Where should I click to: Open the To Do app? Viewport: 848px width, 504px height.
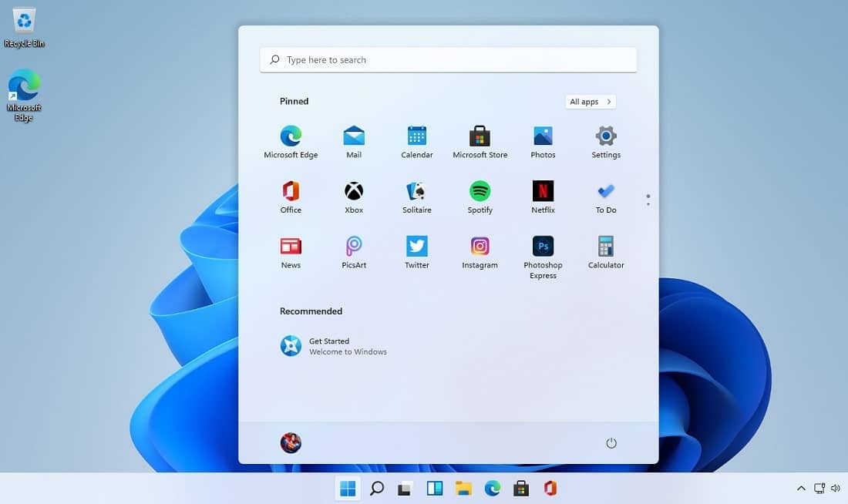click(x=606, y=197)
